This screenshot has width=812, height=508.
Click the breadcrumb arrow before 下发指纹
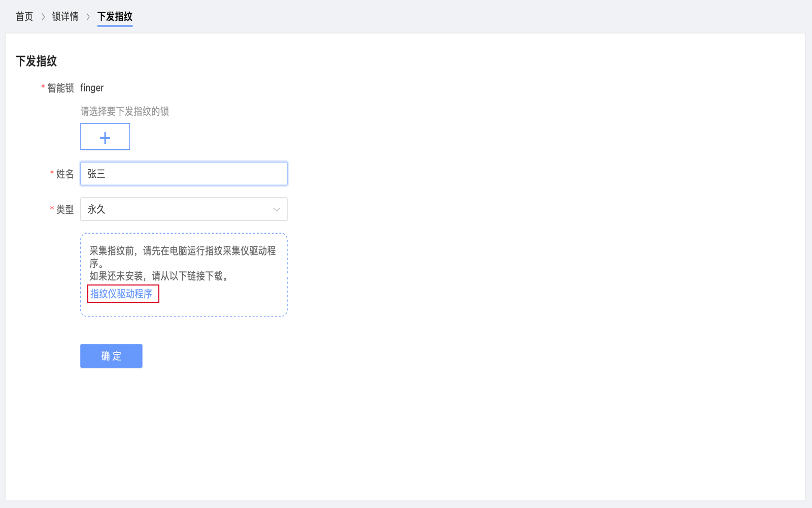tap(88, 17)
